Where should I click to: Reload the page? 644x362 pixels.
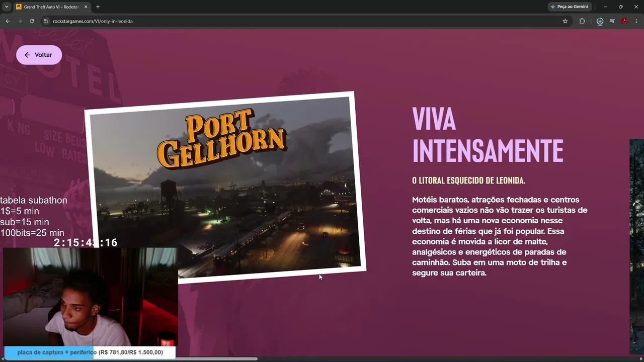pos(32,21)
